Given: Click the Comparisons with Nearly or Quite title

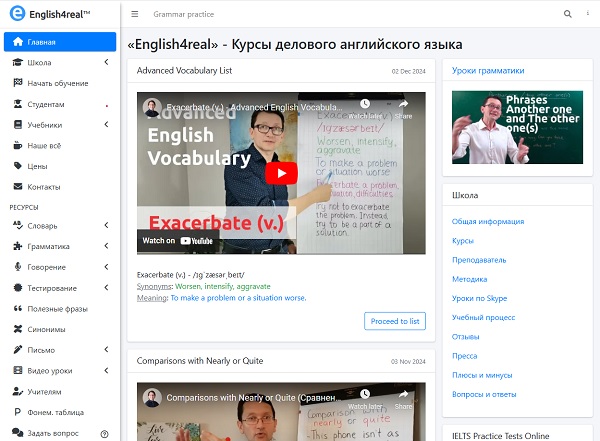Looking at the screenshot, I should 200,361.
